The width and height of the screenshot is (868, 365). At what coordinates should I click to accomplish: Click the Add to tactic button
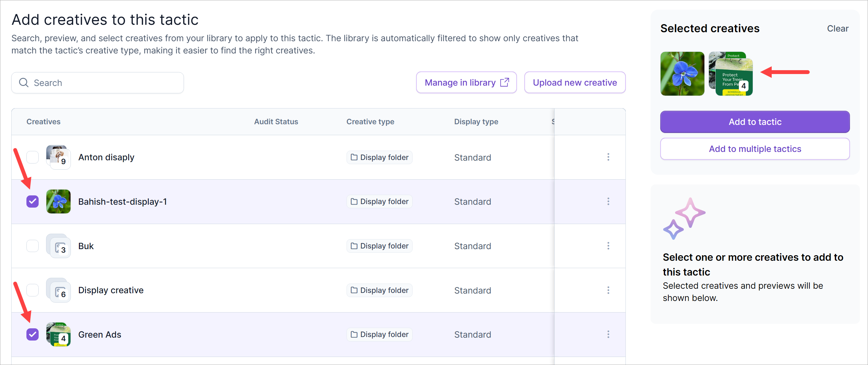754,122
